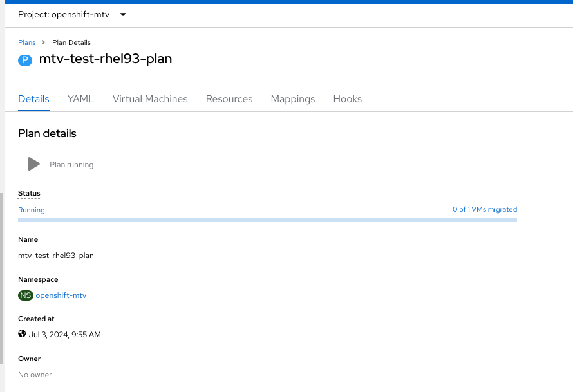Click the breadcrumb chevron separator
This screenshot has height=392, width=573.
coord(44,42)
